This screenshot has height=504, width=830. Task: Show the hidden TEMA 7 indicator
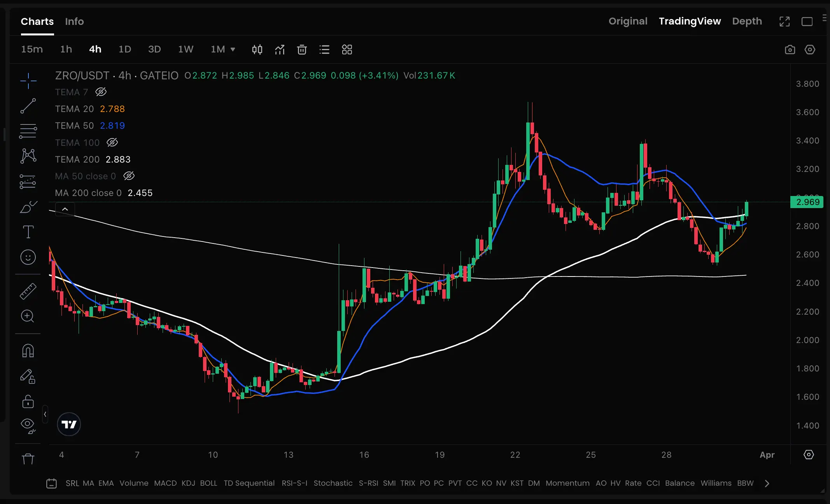[101, 92]
